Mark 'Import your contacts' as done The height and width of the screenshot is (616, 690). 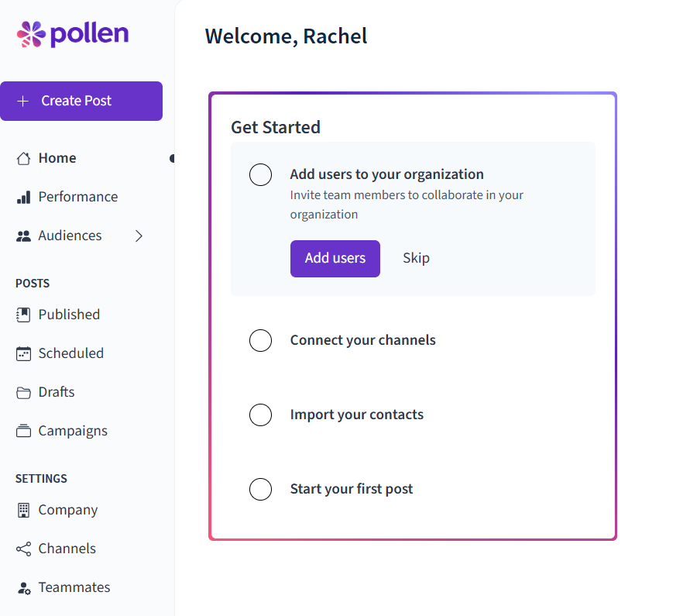point(260,415)
